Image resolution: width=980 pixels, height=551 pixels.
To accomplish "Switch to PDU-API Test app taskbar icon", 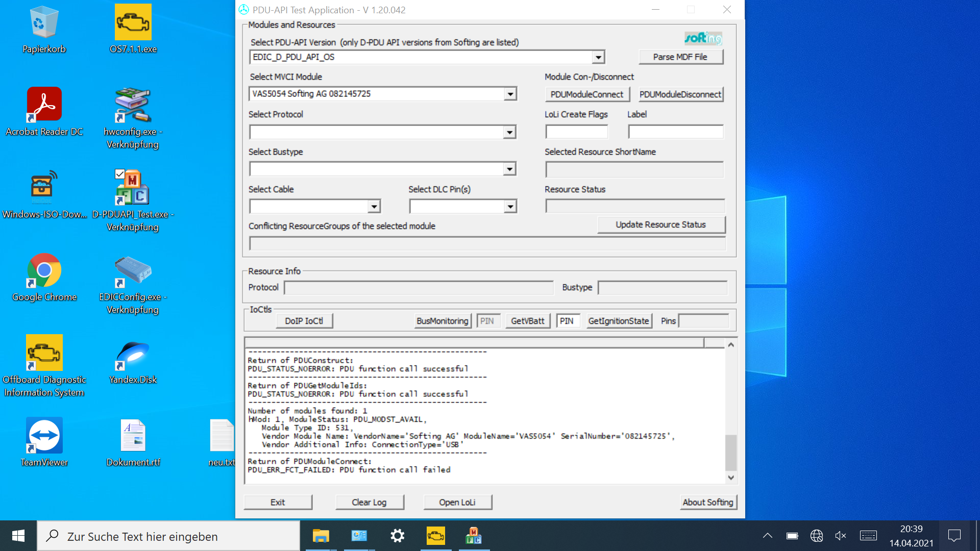I will pos(474,536).
